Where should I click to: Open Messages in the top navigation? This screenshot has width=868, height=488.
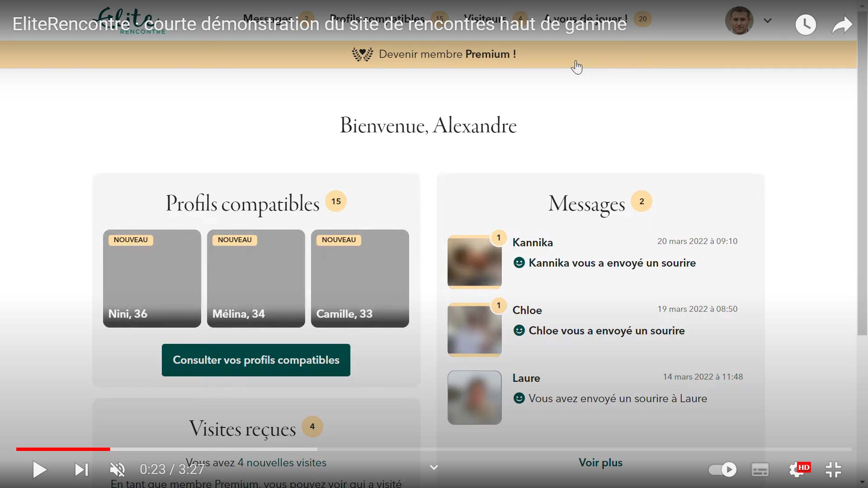[x=268, y=19]
